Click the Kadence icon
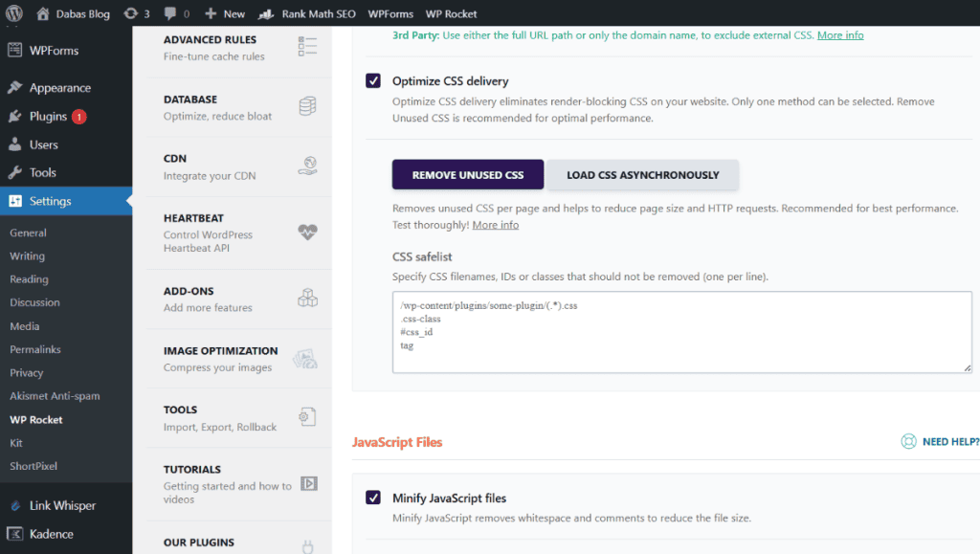Screen dimensions: 980x554 [15, 533]
